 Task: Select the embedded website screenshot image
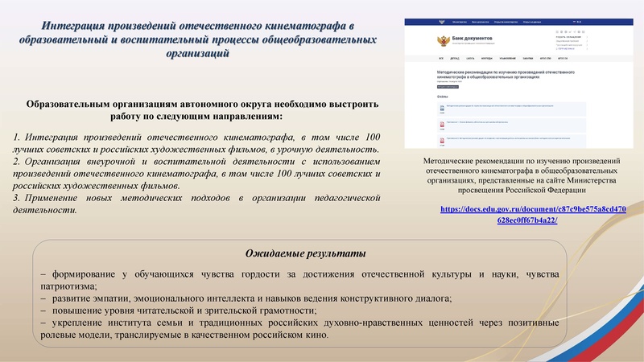click(518, 84)
